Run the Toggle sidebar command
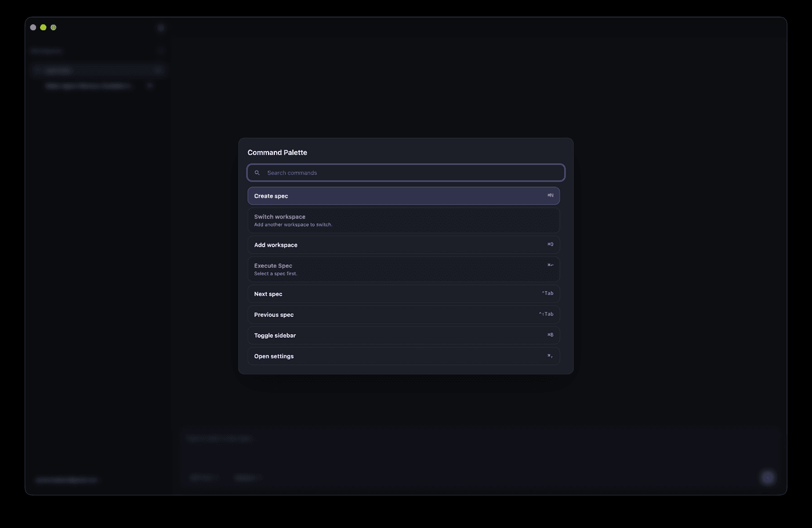812x528 pixels. click(x=404, y=335)
